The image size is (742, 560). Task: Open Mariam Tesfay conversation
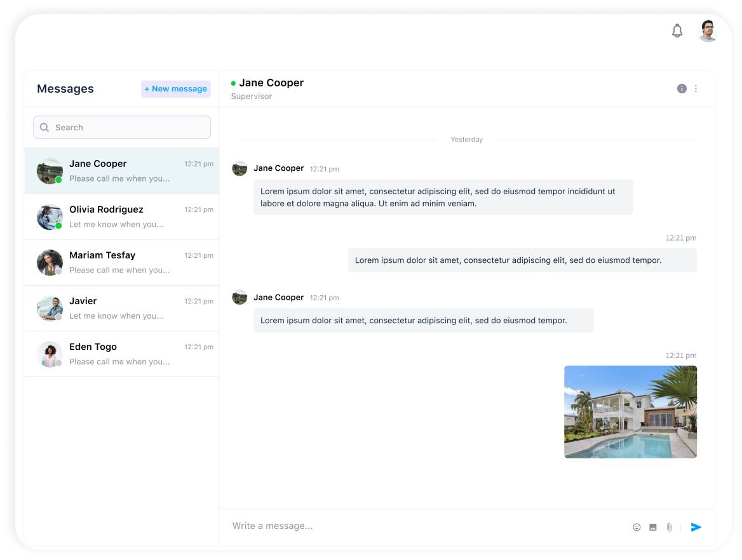pyautogui.click(x=121, y=262)
